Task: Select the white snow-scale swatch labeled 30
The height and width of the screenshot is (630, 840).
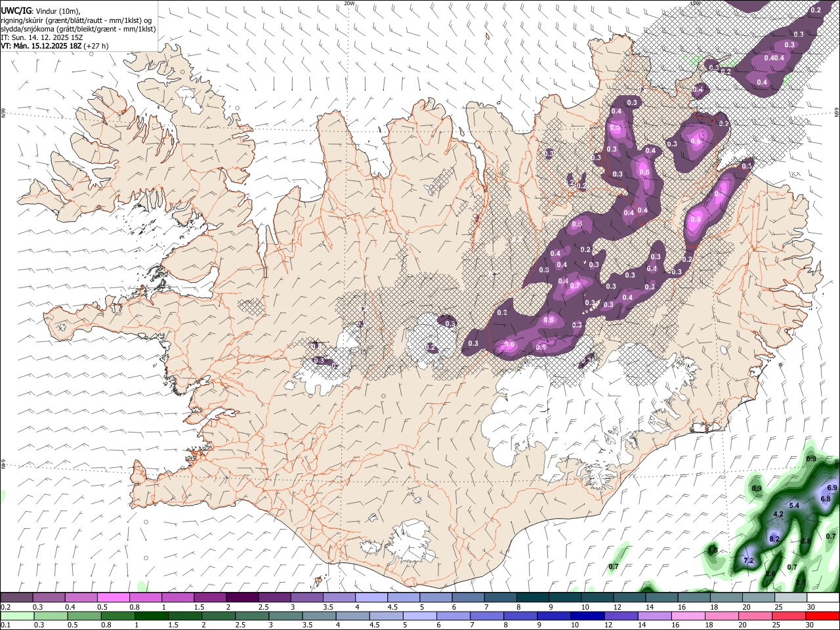Action: pyautogui.click(x=822, y=597)
